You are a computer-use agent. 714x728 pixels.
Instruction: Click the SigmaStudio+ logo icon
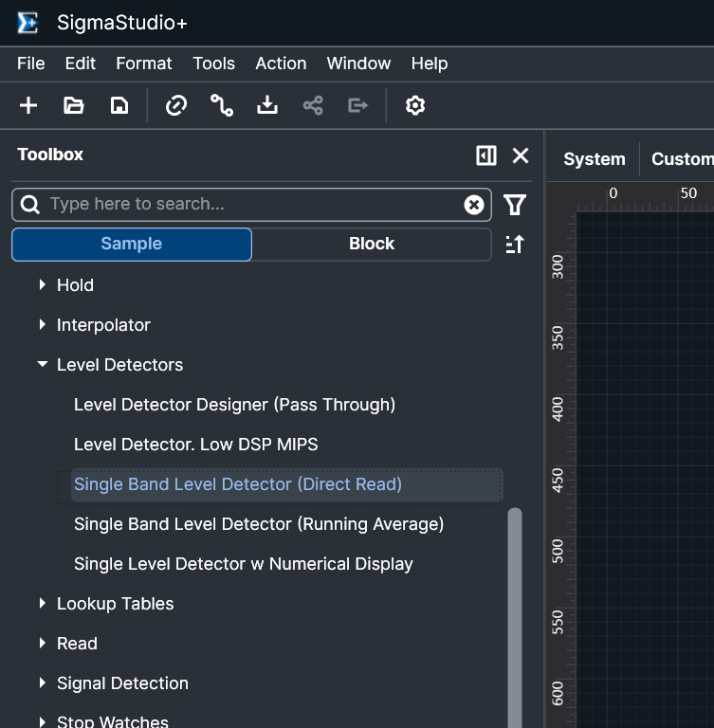tap(27, 23)
